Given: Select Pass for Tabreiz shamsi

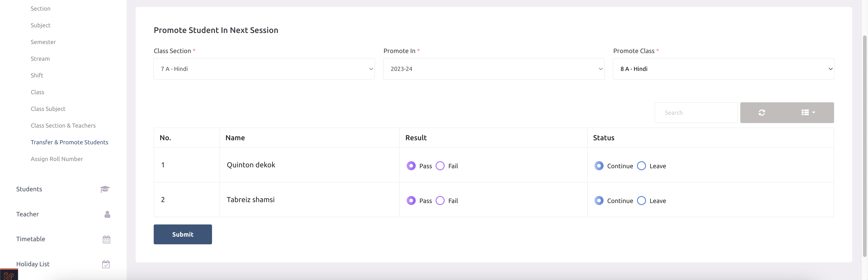Looking at the screenshot, I should point(411,200).
